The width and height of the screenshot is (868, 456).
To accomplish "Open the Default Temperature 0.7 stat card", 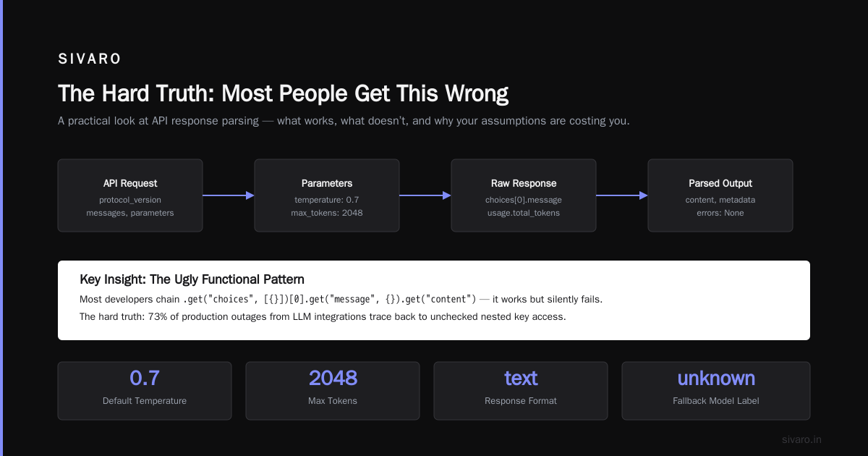I will [x=145, y=391].
